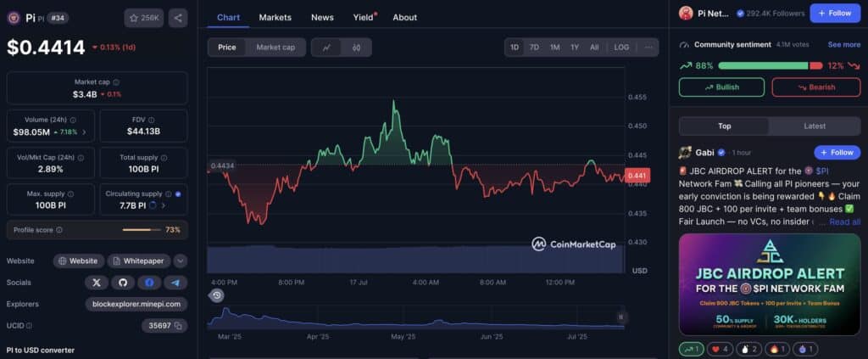Open the Telegram social link
The image size is (868, 359).
[175, 283]
